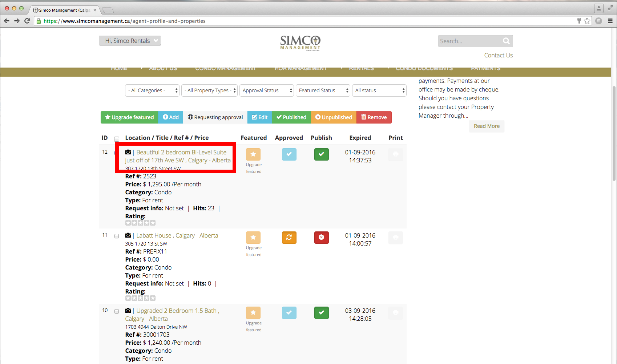Click the green Upgrade featured button
The image size is (617, 364).
129,117
